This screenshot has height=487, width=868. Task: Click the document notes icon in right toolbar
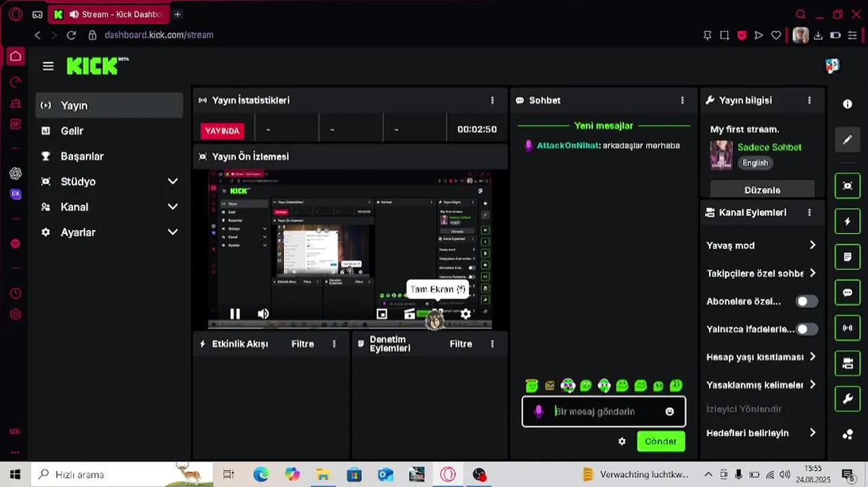coord(848,257)
